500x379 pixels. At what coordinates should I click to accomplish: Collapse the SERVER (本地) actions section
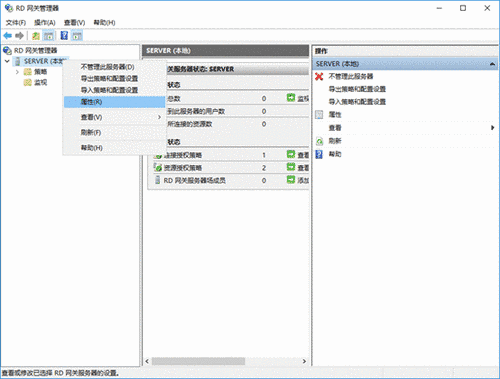[x=492, y=64]
